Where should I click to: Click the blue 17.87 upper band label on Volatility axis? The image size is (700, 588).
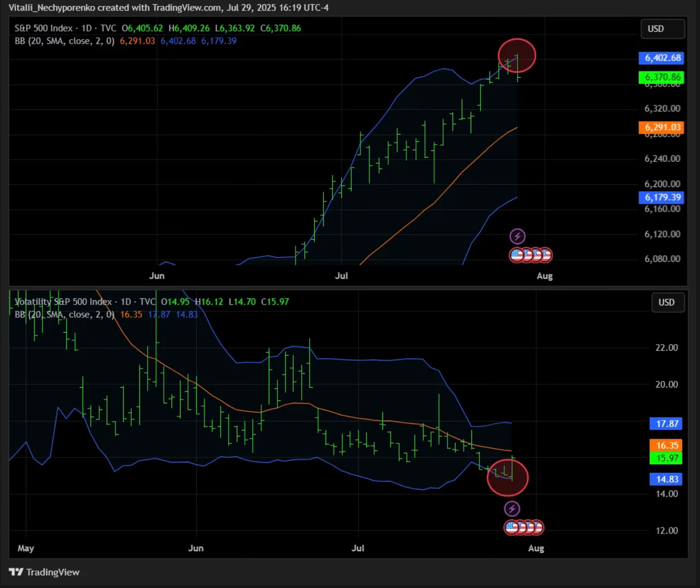[667, 424]
